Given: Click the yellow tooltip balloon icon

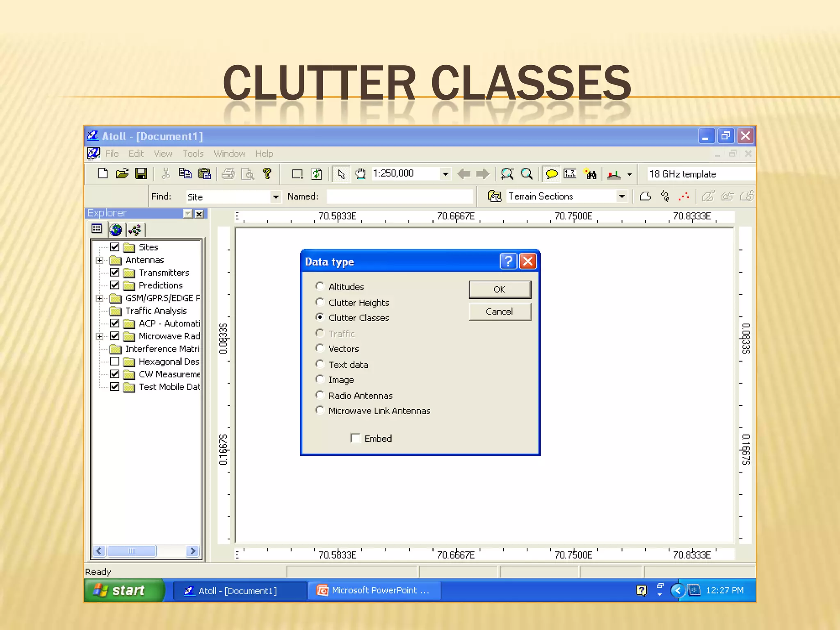Looking at the screenshot, I should pyautogui.click(x=551, y=174).
